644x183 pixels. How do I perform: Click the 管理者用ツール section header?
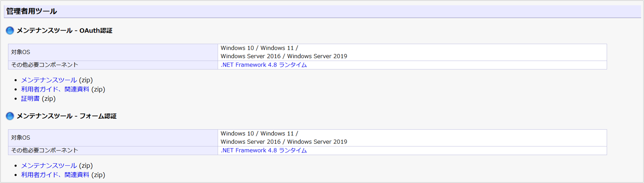click(31, 11)
